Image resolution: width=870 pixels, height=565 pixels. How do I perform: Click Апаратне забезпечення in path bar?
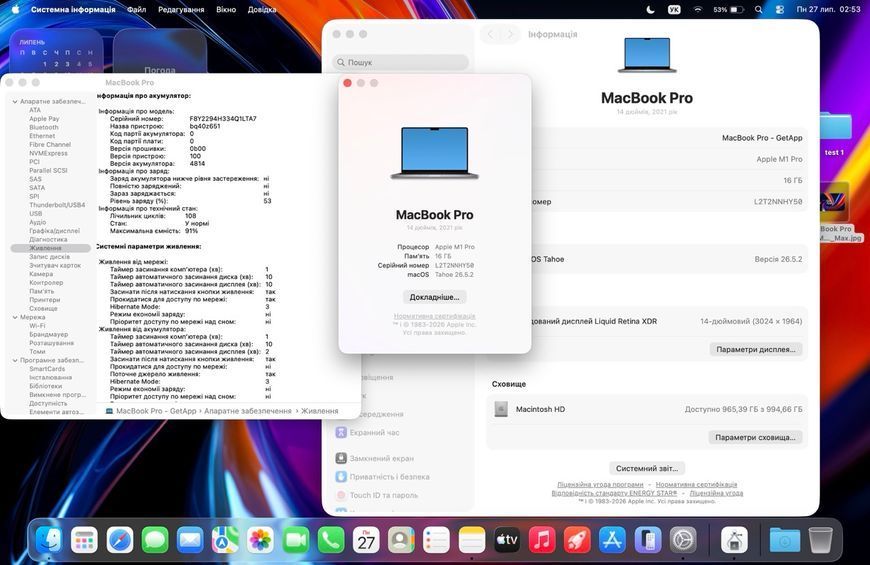pos(247,411)
